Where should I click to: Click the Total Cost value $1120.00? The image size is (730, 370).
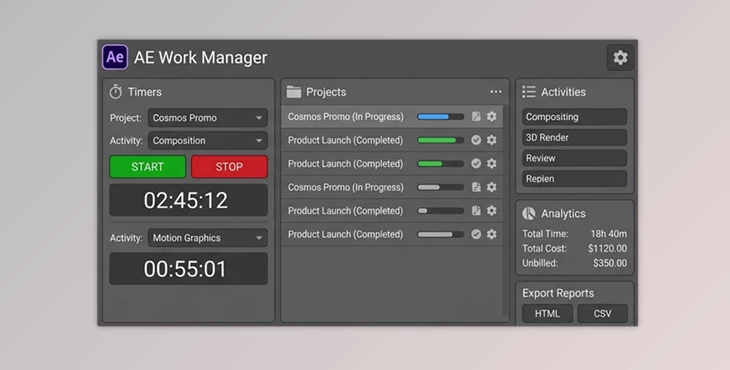pyautogui.click(x=607, y=249)
